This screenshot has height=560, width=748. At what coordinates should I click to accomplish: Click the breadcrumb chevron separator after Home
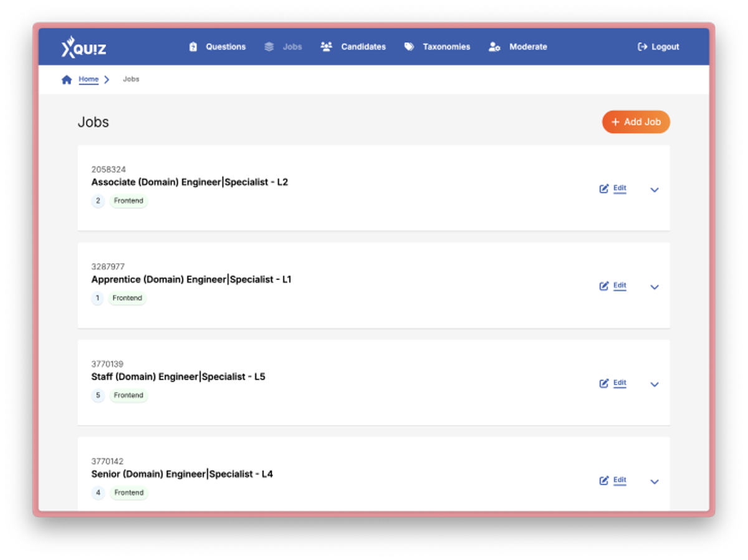[x=107, y=80]
